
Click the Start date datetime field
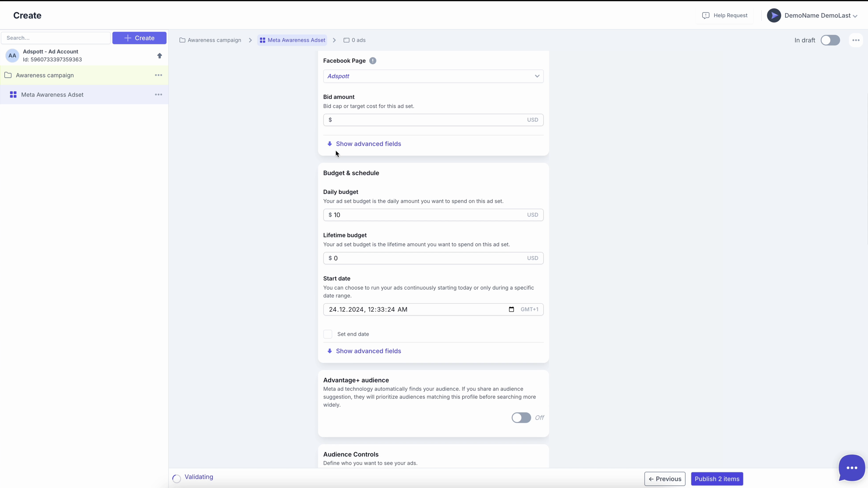(x=433, y=310)
